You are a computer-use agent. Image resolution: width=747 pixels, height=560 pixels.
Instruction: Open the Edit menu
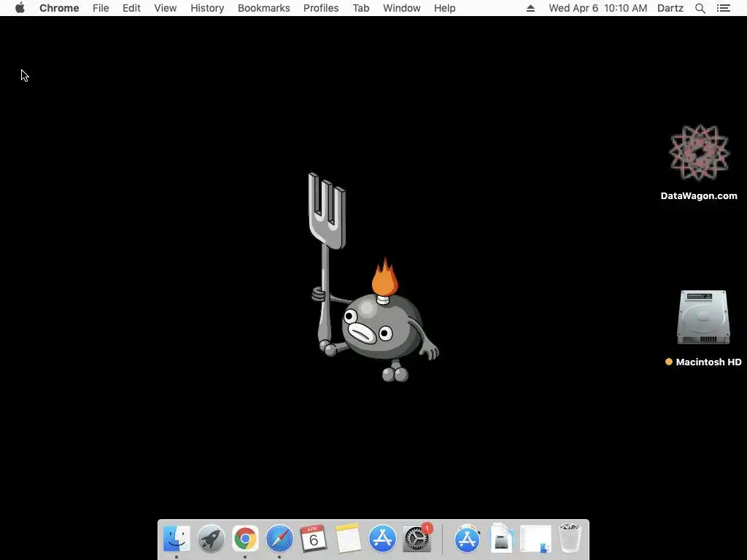point(131,8)
